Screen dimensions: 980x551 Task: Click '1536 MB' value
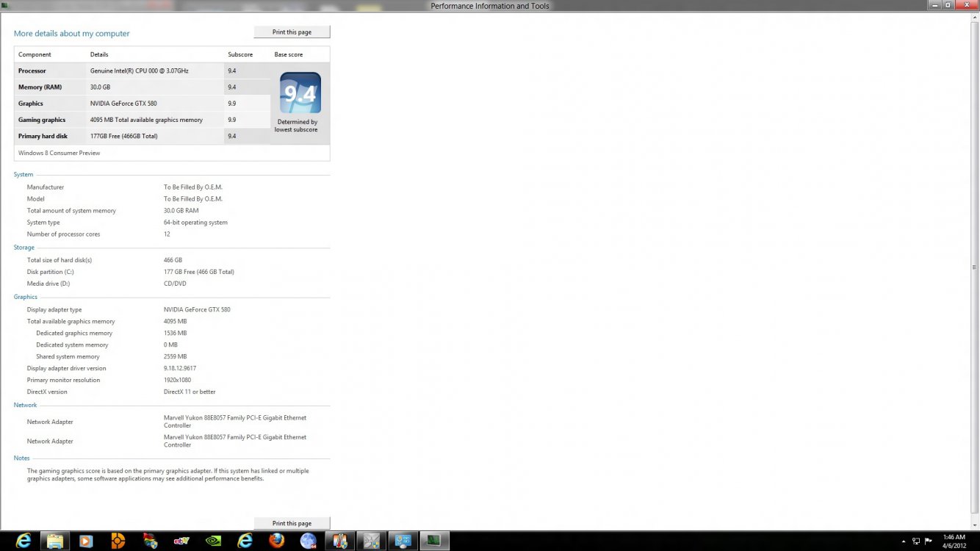175,333
